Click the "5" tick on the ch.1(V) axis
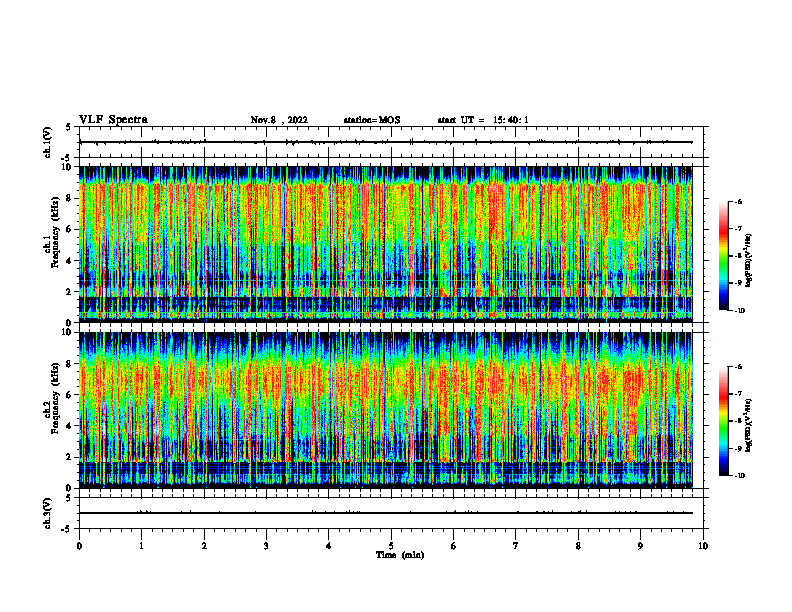Viewport: 792px width, 612px height. [68, 127]
